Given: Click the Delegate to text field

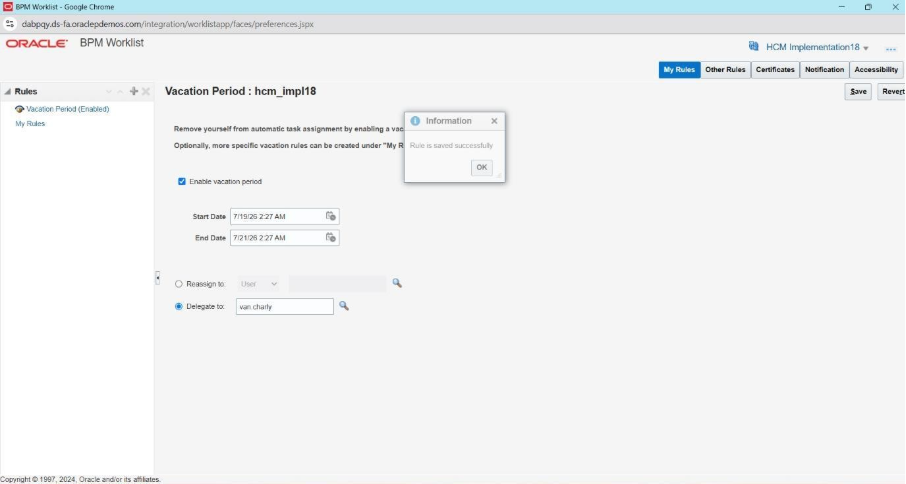Looking at the screenshot, I should [x=285, y=306].
